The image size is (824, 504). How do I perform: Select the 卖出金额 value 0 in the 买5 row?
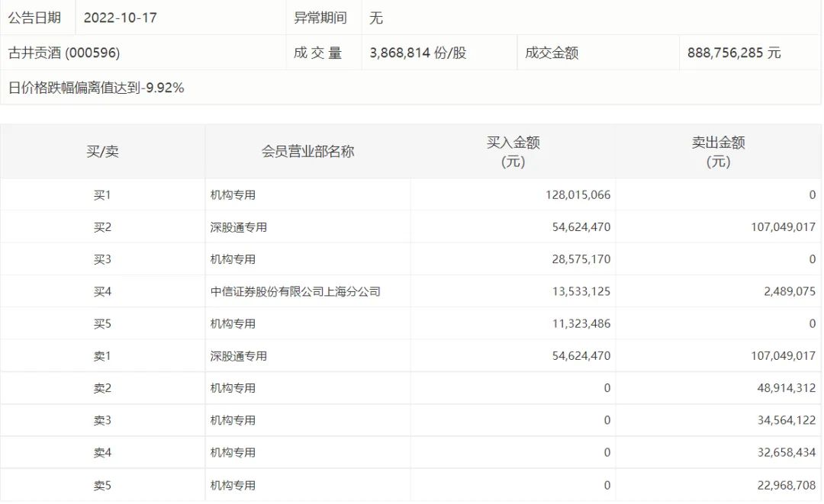click(x=813, y=324)
